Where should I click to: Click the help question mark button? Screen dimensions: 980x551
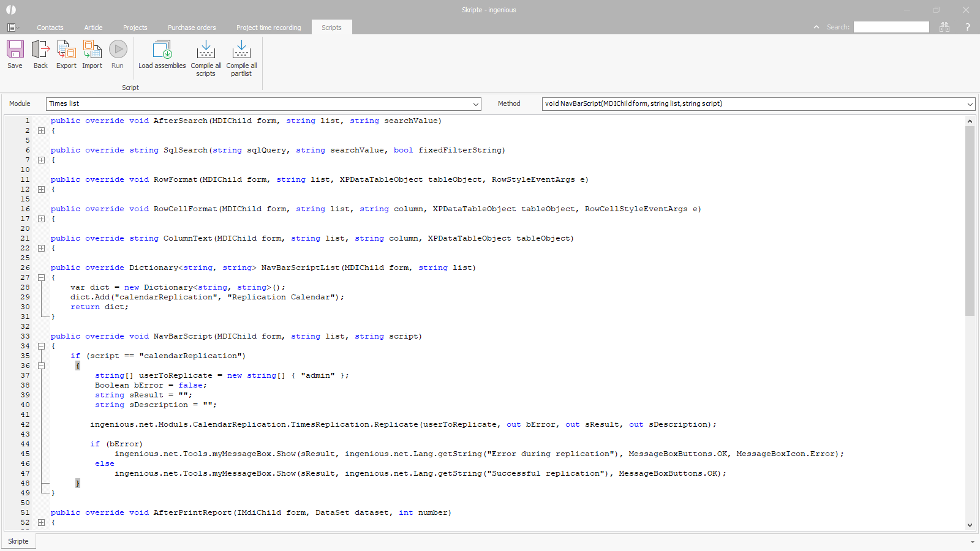pos(968,27)
